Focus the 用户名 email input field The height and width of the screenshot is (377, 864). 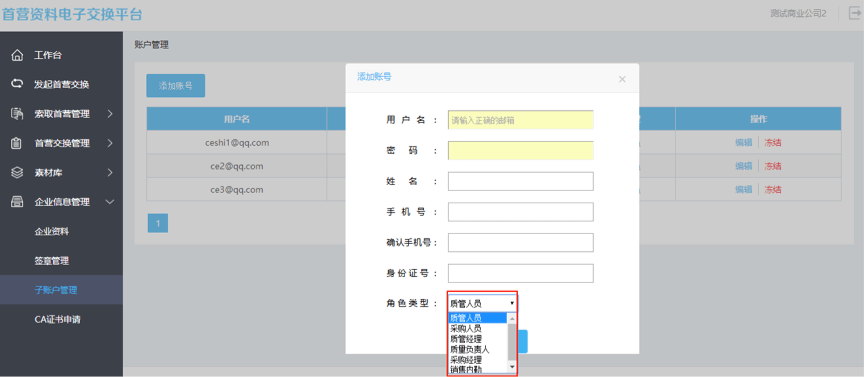(521, 120)
